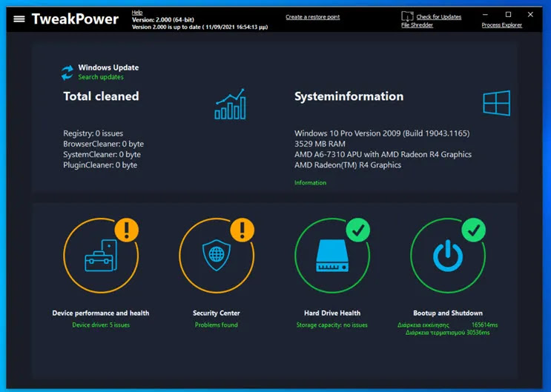Open the green Information link
551x392 pixels.
(310, 182)
